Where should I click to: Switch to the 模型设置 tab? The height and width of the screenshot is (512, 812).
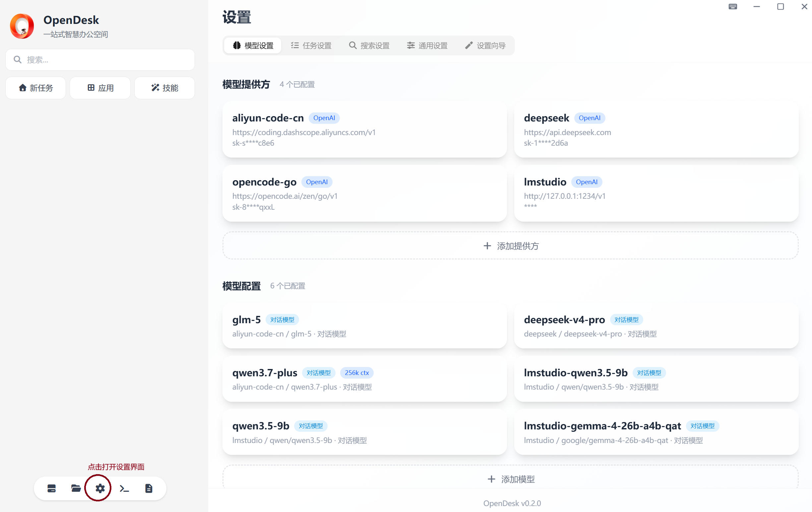pos(253,45)
